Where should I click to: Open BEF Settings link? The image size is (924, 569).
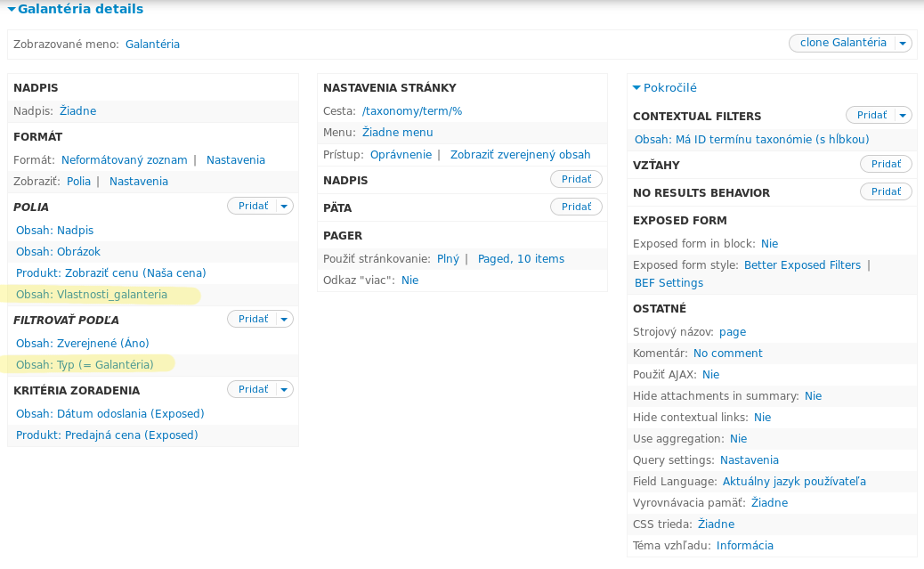coord(669,283)
